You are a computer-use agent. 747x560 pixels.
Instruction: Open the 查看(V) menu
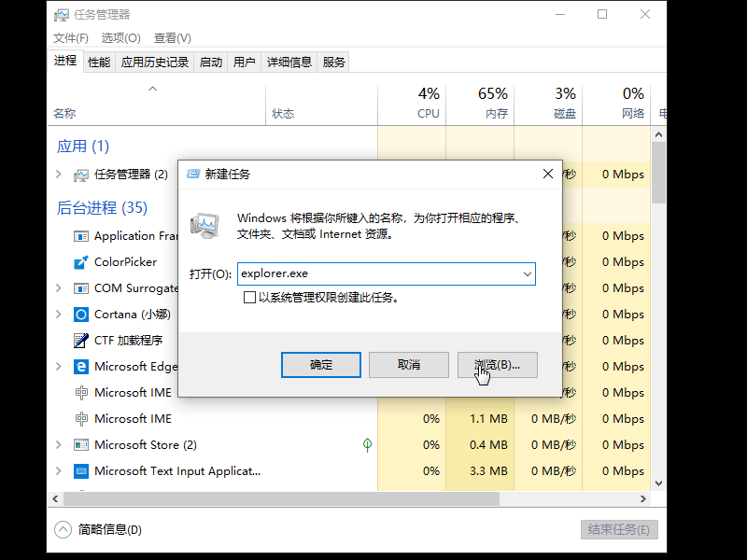pos(171,38)
